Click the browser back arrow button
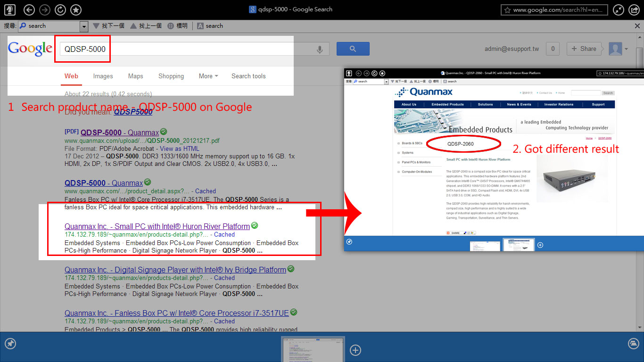The width and height of the screenshot is (644, 362). tap(29, 9)
